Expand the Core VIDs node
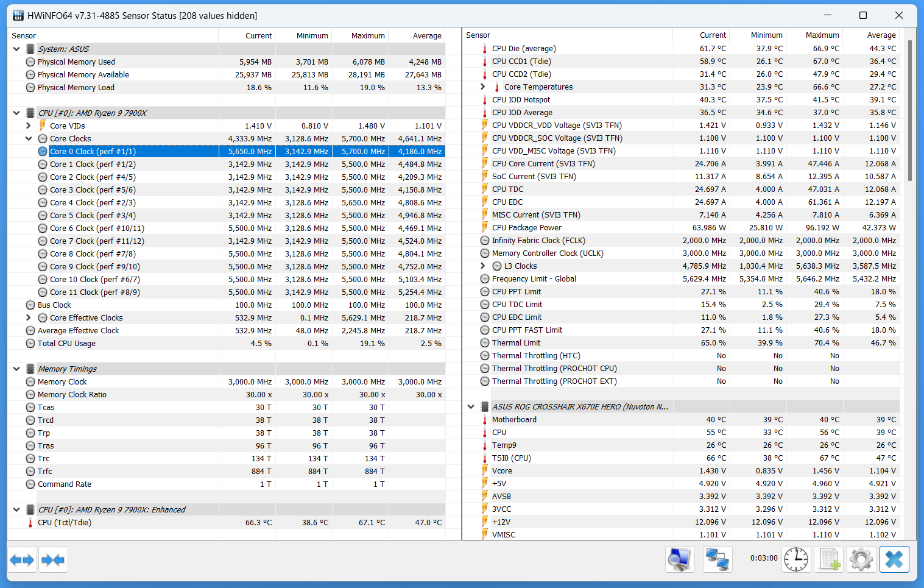 click(29, 126)
